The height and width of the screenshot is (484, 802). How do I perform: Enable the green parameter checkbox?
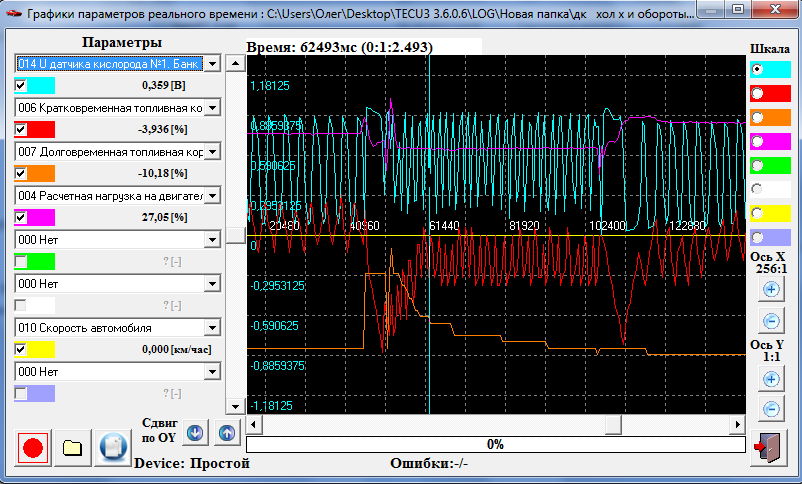21,261
